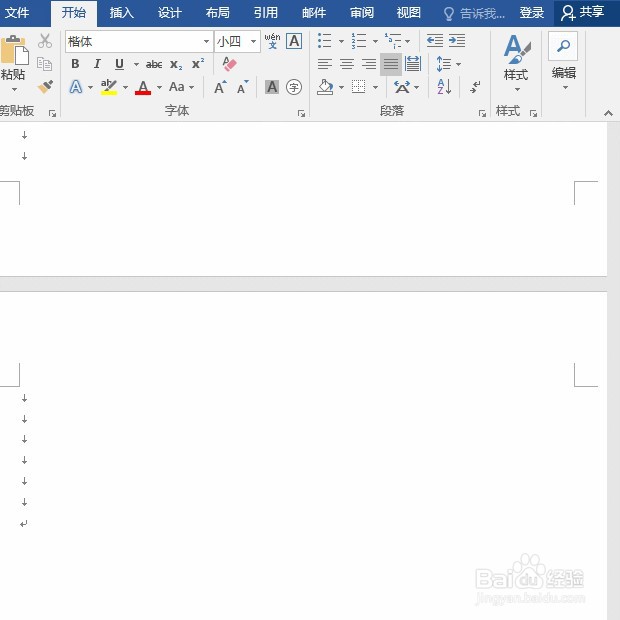Click the Center alignment icon

pyautogui.click(x=347, y=64)
